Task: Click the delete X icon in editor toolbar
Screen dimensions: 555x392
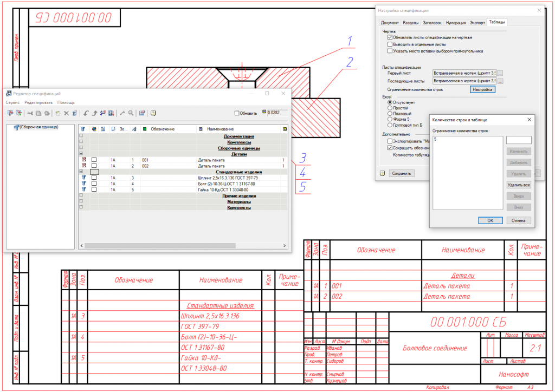Action: point(66,113)
